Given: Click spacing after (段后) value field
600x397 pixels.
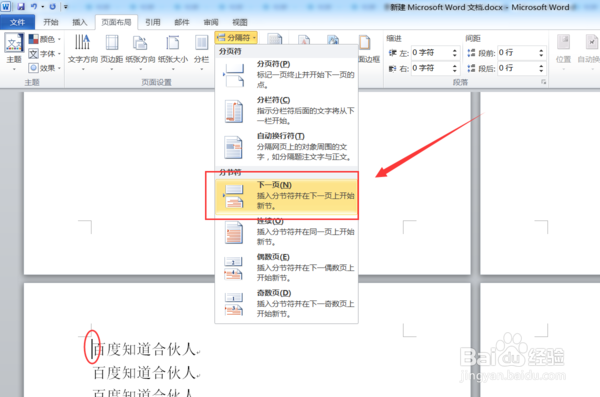Looking at the screenshot, I should (517, 68).
